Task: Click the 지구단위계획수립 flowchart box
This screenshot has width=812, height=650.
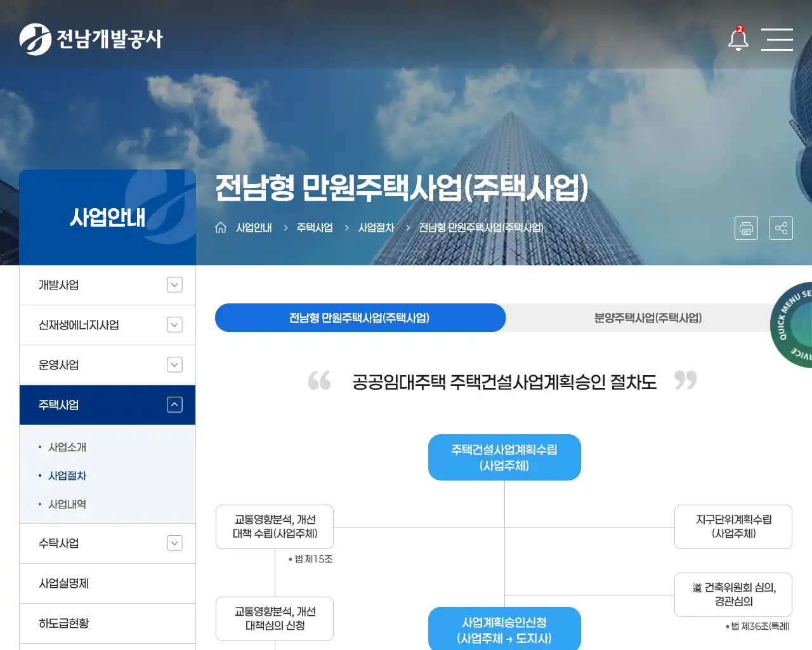Action: click(733, 527)
